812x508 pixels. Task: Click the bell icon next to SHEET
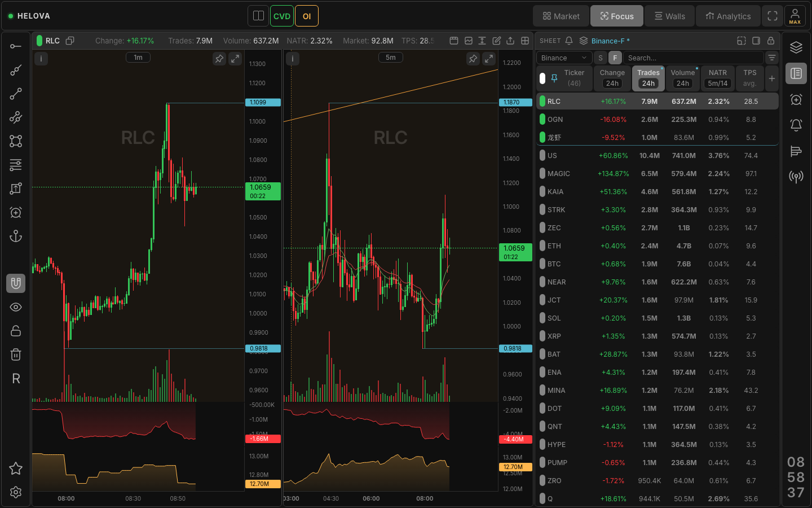(569, 41)
